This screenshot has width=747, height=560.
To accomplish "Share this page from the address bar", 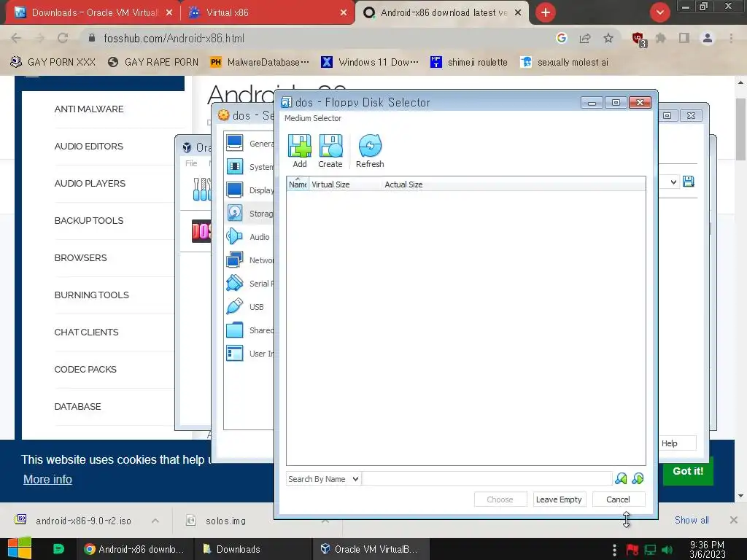I will 585,38.
